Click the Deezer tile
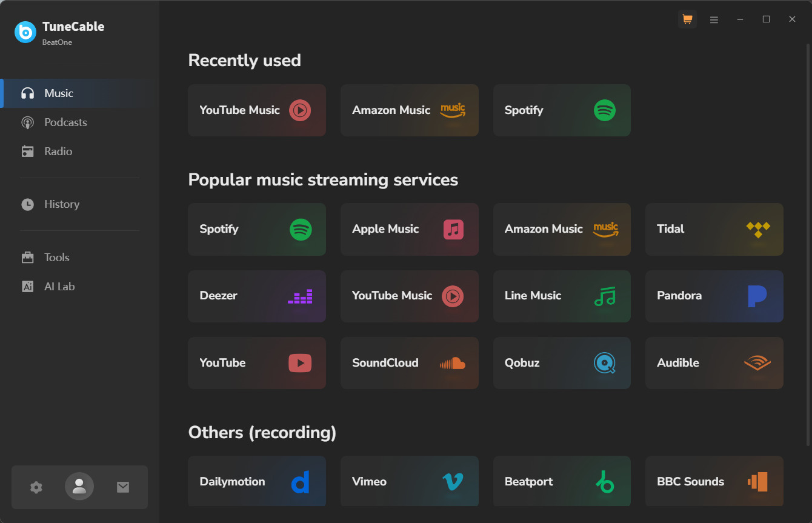 (x=257, y=296)
